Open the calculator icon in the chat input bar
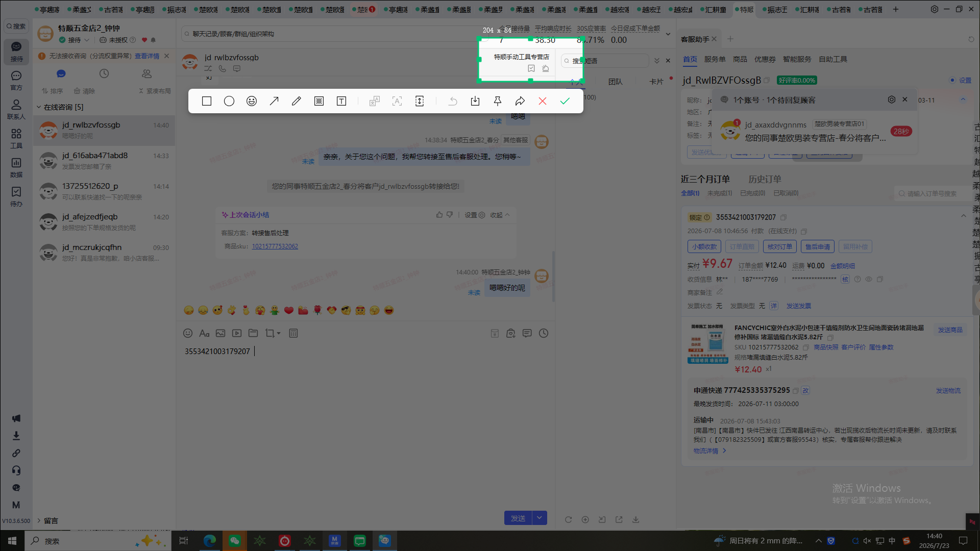Screen dimensions: 980x551 [x=293, y=333]
